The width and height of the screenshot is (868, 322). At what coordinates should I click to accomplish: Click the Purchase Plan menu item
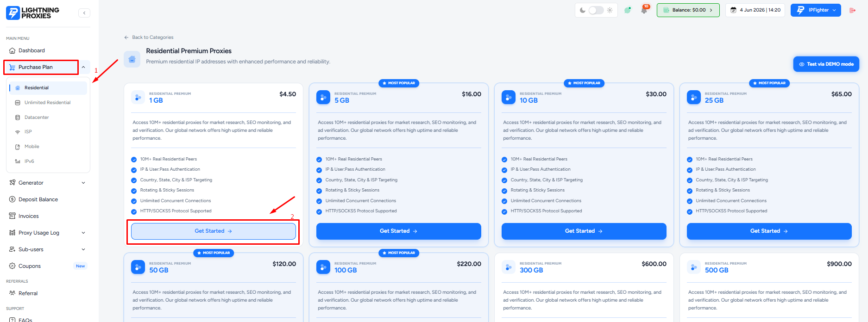pos(36,67)
